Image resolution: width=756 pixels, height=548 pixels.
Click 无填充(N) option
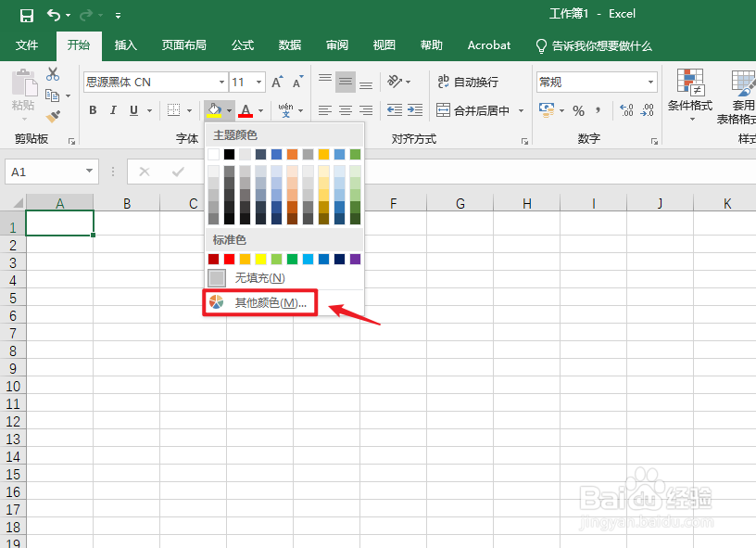pos(283,278)
